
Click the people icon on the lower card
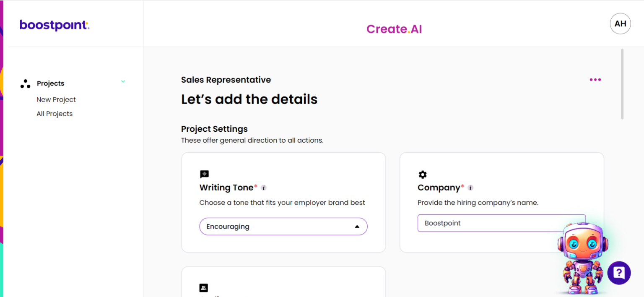(203, 287)
